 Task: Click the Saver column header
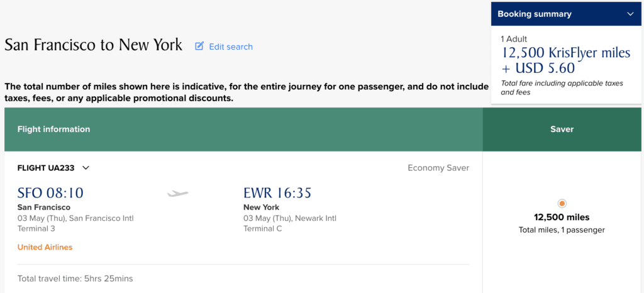[x=562, y=130]
